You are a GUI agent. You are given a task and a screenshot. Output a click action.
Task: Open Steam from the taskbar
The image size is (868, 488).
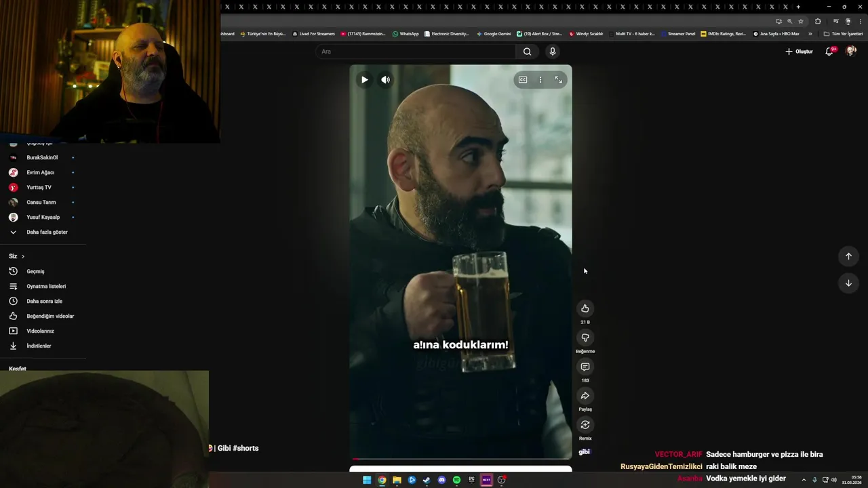tap(427, 480)
